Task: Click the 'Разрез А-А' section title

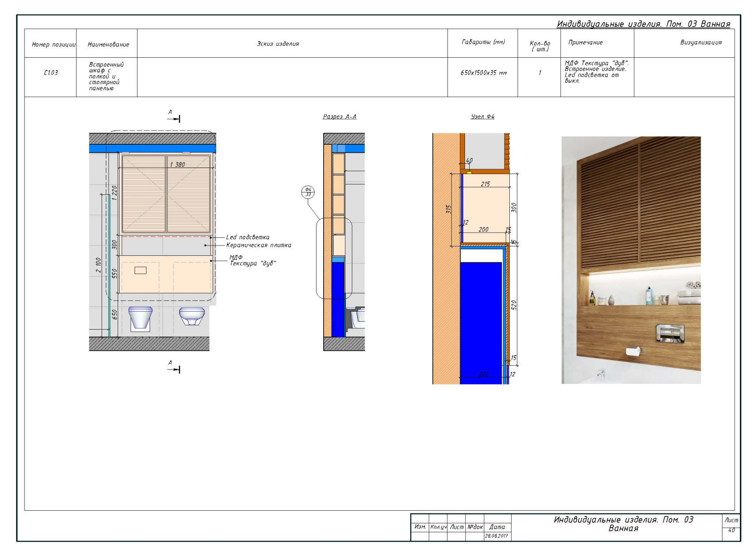Action: coord(339,116)
